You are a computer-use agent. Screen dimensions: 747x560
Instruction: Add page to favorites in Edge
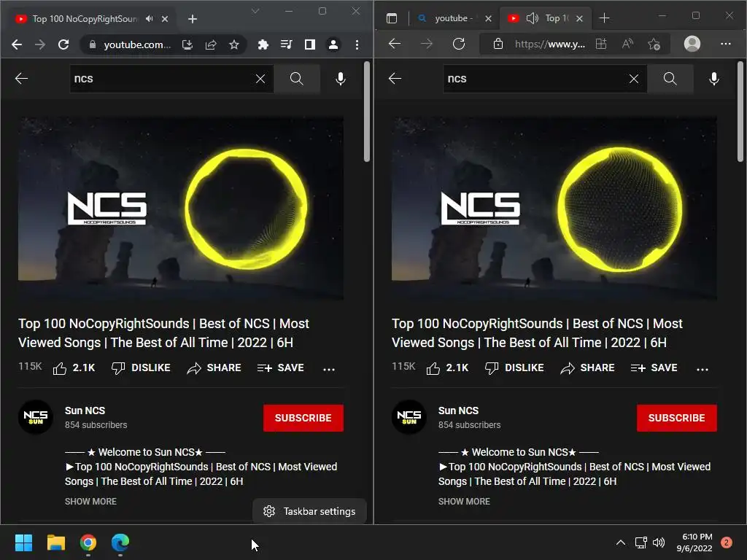tap(654, 44)
